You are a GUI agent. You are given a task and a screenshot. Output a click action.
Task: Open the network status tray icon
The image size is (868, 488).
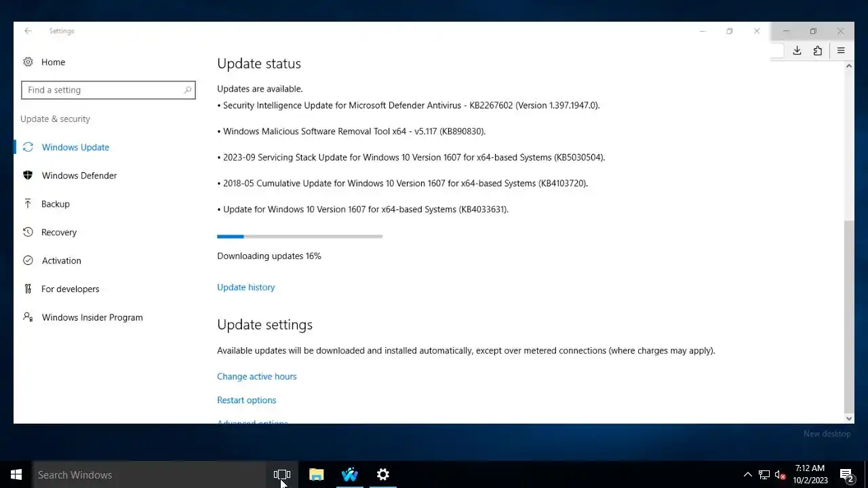pos(764,474)
